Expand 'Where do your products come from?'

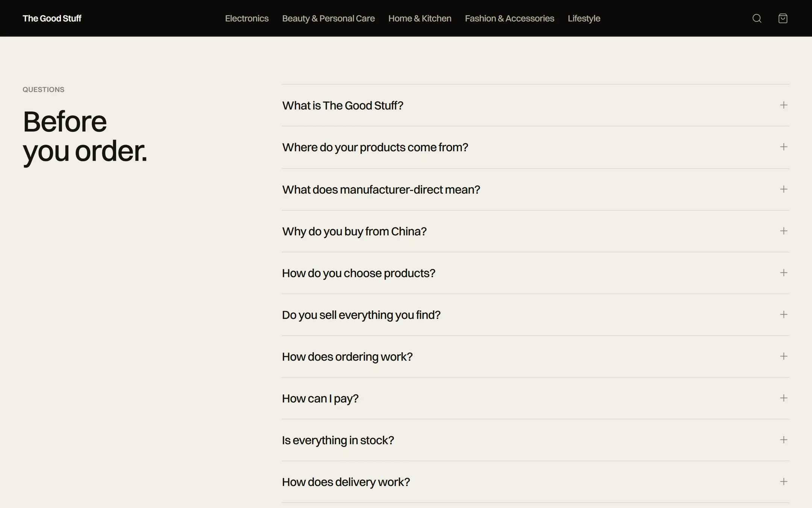pos(535,147)
